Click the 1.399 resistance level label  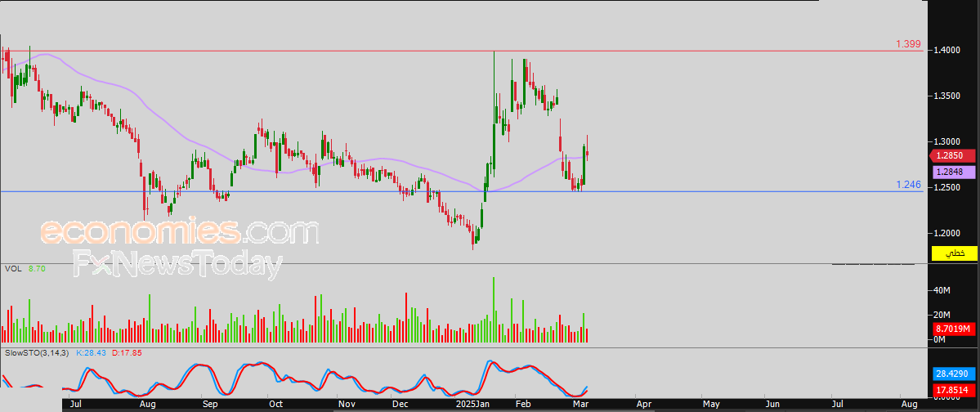(908, 44)
